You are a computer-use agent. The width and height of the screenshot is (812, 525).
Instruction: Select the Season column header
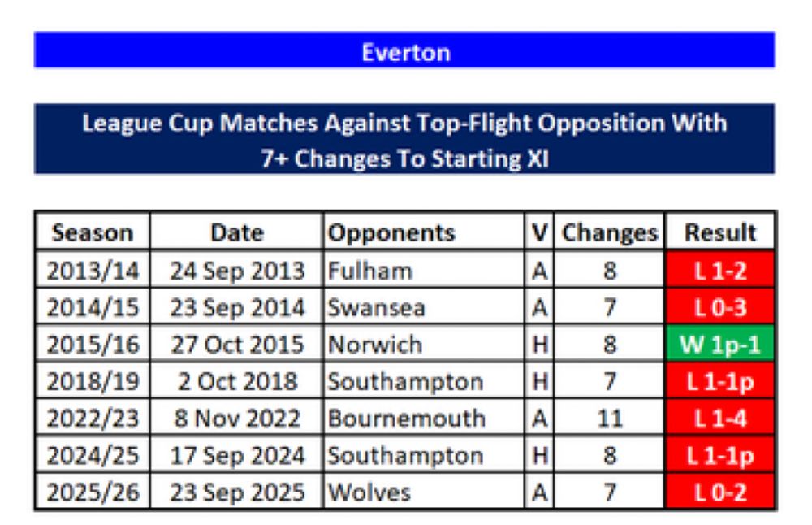(92, 233)
